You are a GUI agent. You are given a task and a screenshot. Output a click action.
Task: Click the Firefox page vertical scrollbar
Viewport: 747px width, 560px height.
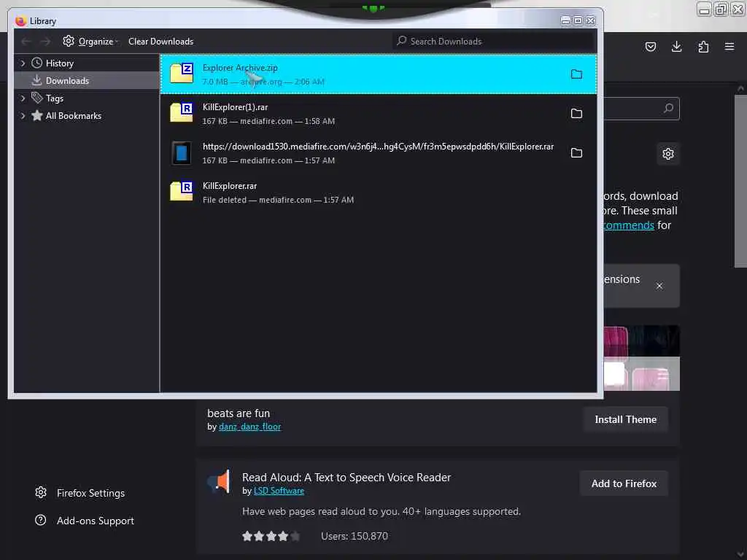tap(740, 181)
